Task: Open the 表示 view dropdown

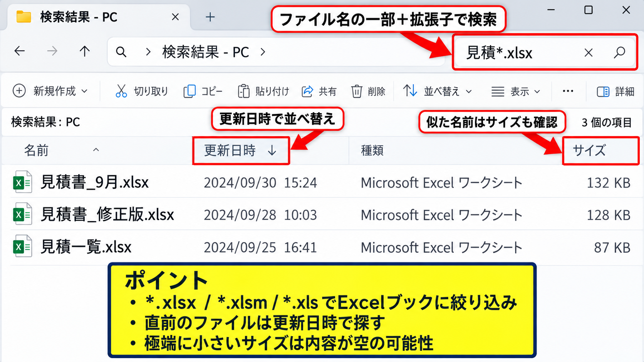Action: tap(516, 91)
